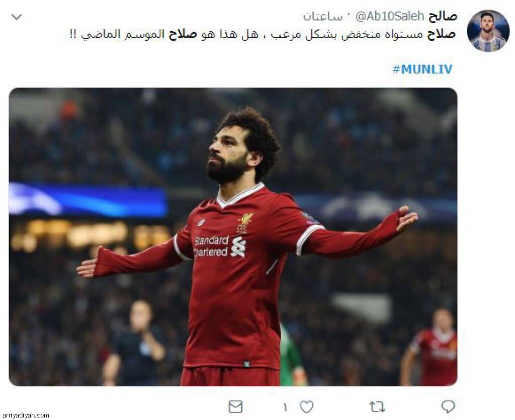Click the first bold صلاح word starting the tweet

click(x=441, y=34)
